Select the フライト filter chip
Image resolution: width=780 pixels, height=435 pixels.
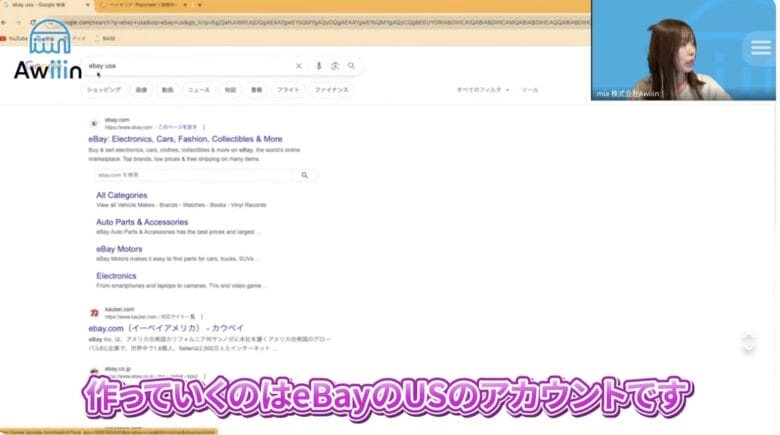pos(288,90)
